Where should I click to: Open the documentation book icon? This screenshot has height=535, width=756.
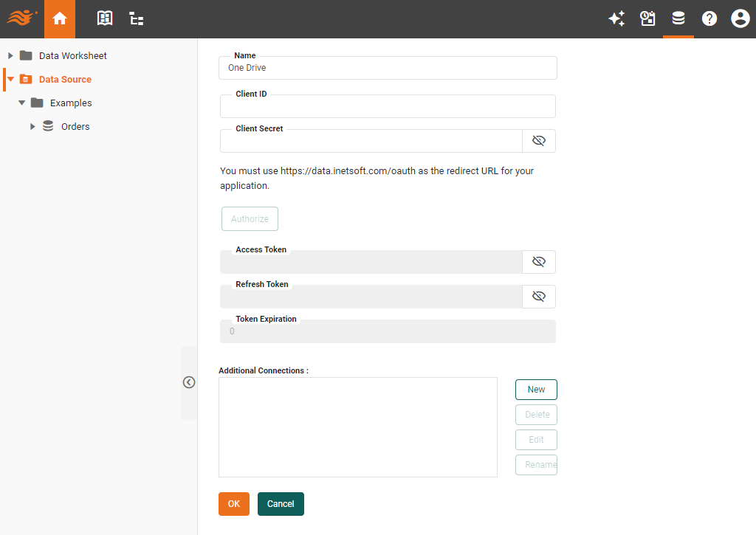[104, 18]
